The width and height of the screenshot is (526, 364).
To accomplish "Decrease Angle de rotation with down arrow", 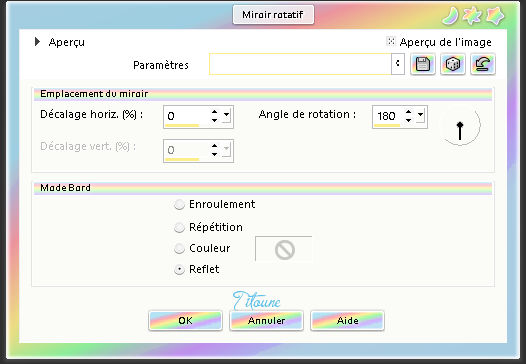I will pos(408,120).
